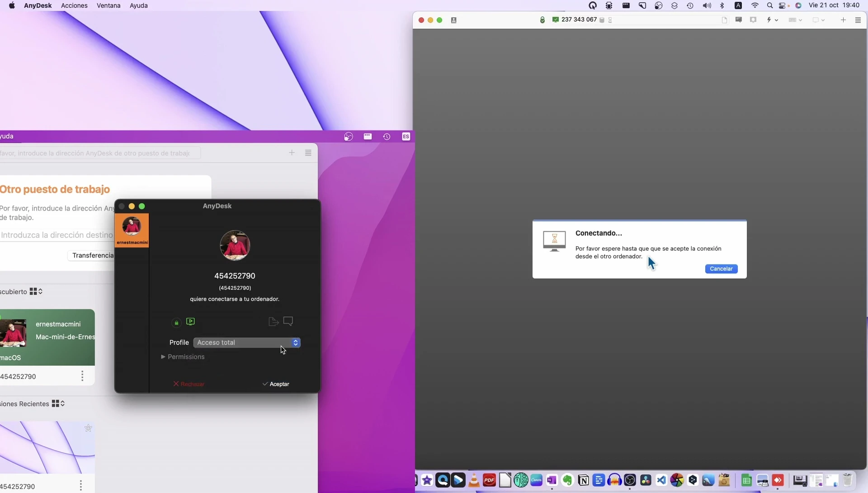Open the chat icon in session toolbar
Screen dimensions: 868x493
[x=739, y=20]
